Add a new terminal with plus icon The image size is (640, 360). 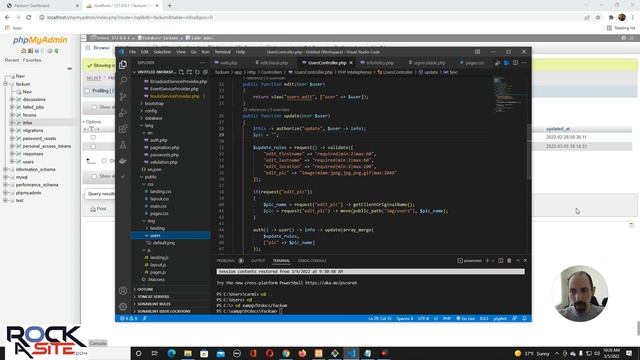(x=487, y=260)
